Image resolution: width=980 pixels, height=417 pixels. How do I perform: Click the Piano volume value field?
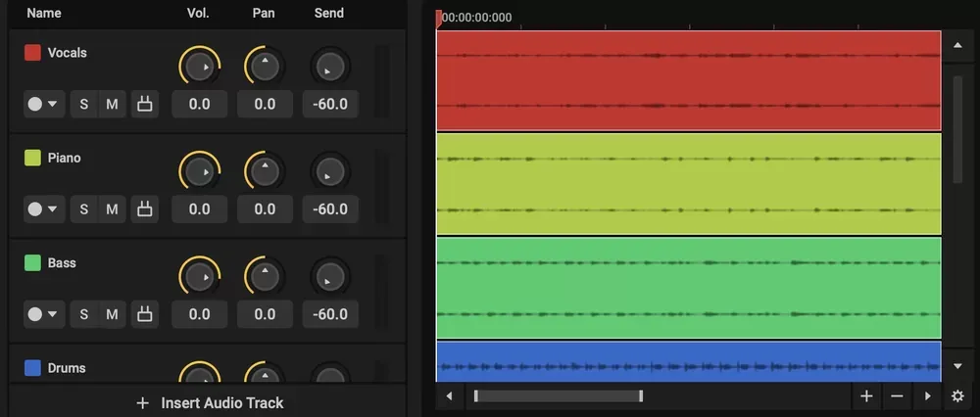point(199,209)
